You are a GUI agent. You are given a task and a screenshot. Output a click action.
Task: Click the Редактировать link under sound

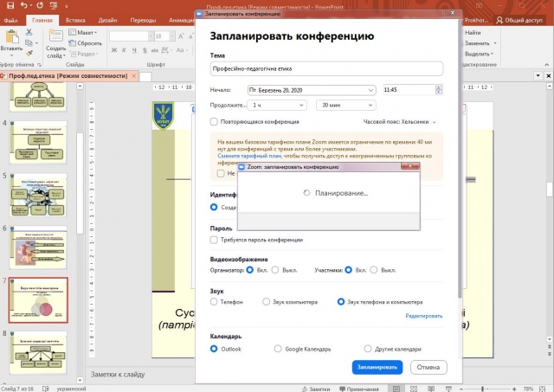(x=423, y=316)
